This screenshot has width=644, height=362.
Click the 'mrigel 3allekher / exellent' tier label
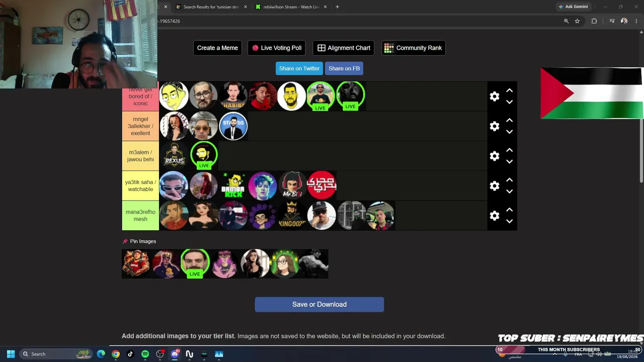tap(140, 126)
